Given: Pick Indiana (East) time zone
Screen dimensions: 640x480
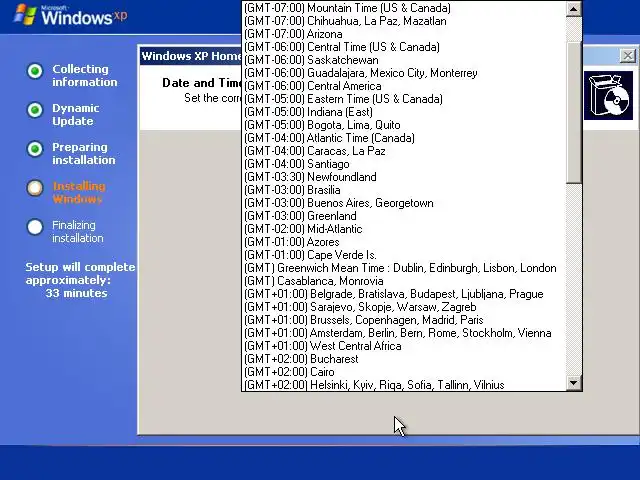Looking at the screenshot, I should [x=404, y=112].
